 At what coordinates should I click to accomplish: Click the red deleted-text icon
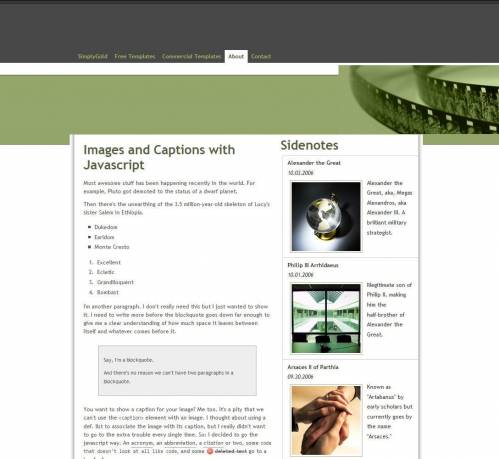(210, 451)
